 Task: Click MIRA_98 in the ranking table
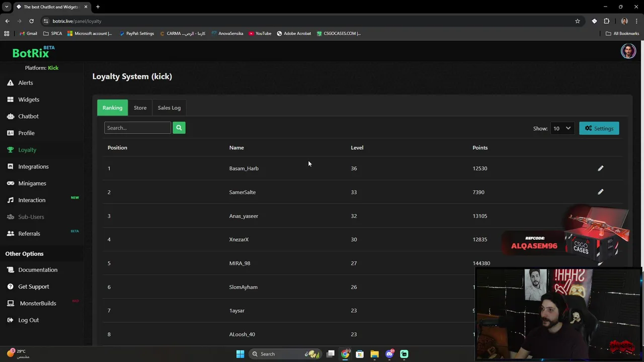click(x=239, y=263)
